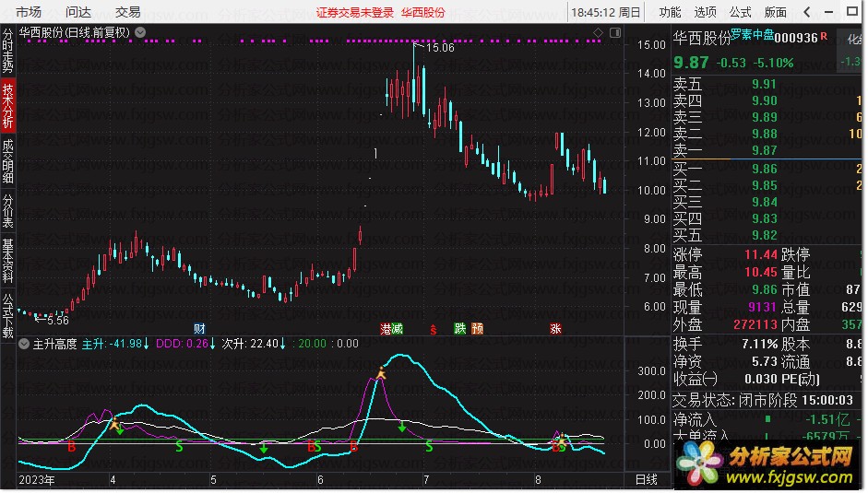This screenshot has width=868, height=493.
Task: Open the 交易 menu
Action: click(128, 12)
